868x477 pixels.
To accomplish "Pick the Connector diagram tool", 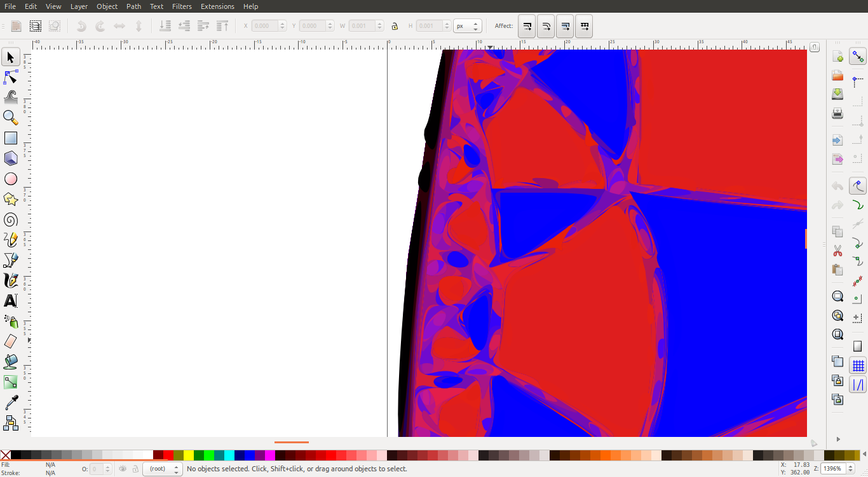I will point(11,423).
